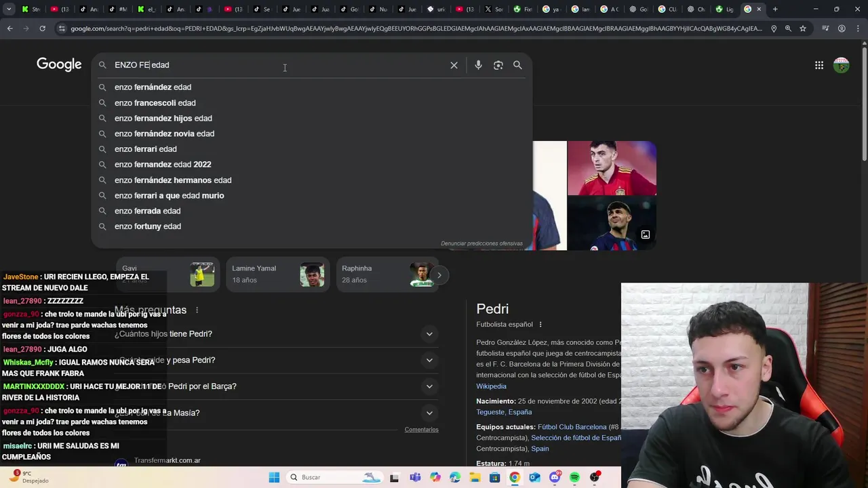Click the location pin icon in address bar
The width and height of the screenshot is (868, 488).
point(774,28)
